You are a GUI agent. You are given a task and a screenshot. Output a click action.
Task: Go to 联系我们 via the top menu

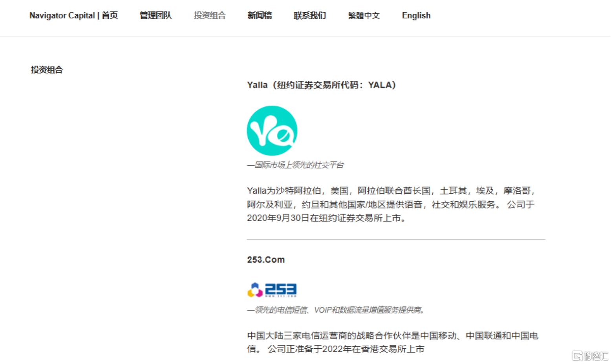[x=310, y=15]
